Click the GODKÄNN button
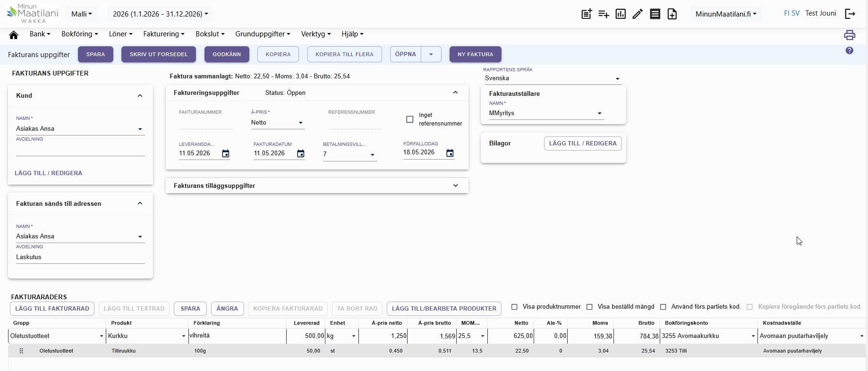 tap(227, 54)
